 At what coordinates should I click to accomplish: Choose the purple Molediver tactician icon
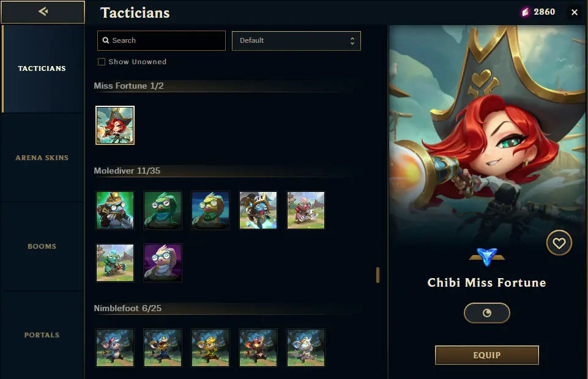163,263
